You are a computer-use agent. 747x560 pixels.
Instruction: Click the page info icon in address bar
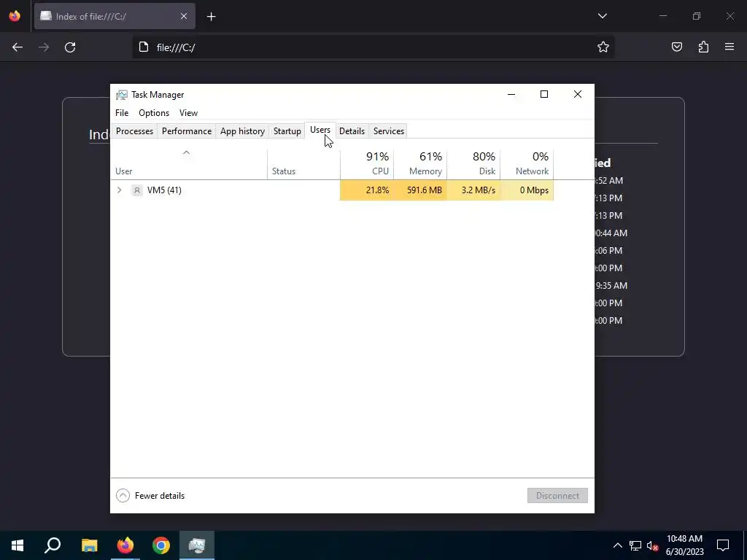click(x=144, y=47)
